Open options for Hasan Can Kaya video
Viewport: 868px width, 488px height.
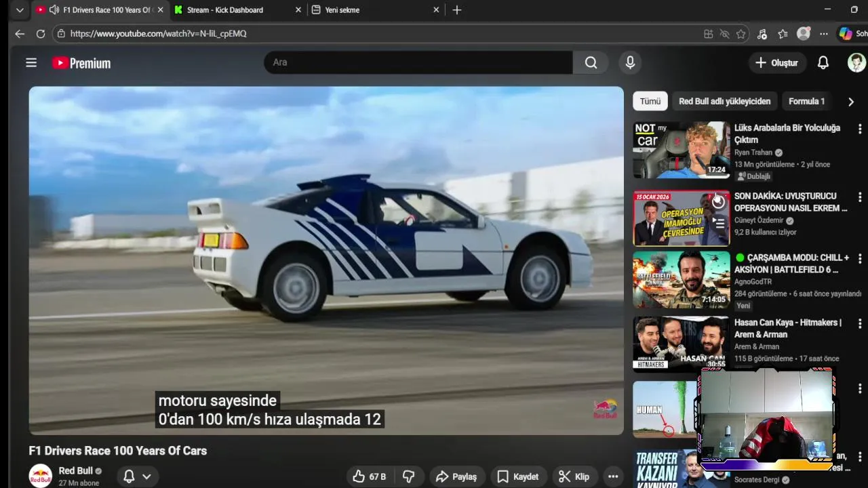860,324
